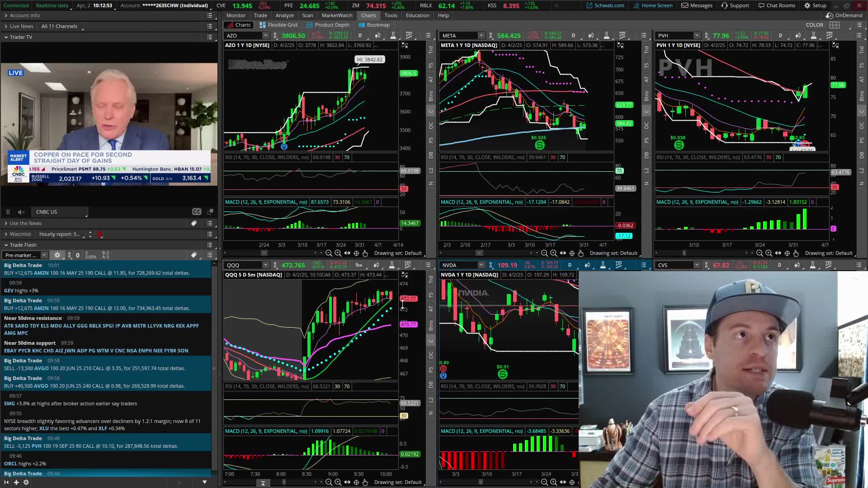Click the tag icon in Use the News row

[x=194, y=223]
